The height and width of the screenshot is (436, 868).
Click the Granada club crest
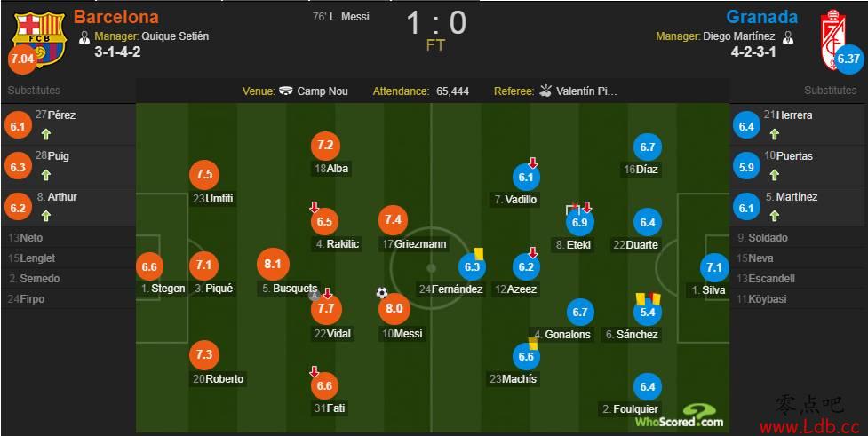[833, 39]
